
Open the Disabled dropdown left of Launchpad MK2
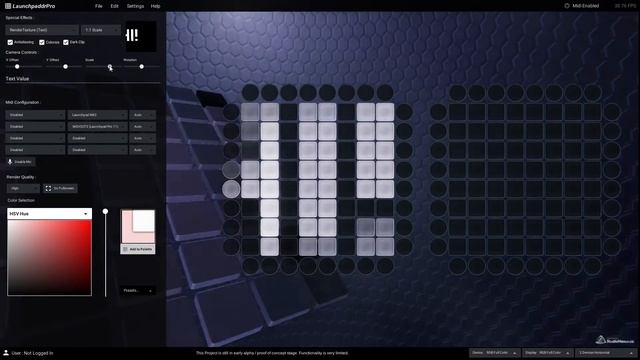tap(35, 115)
